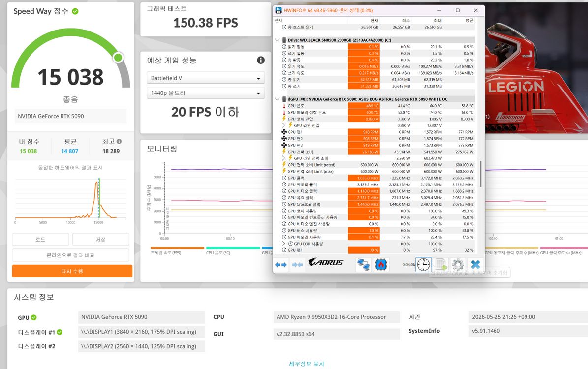588x369 pixels.
Task: Expand GPU 레인 전력 소비 subgroup
Action: (283, 158)
